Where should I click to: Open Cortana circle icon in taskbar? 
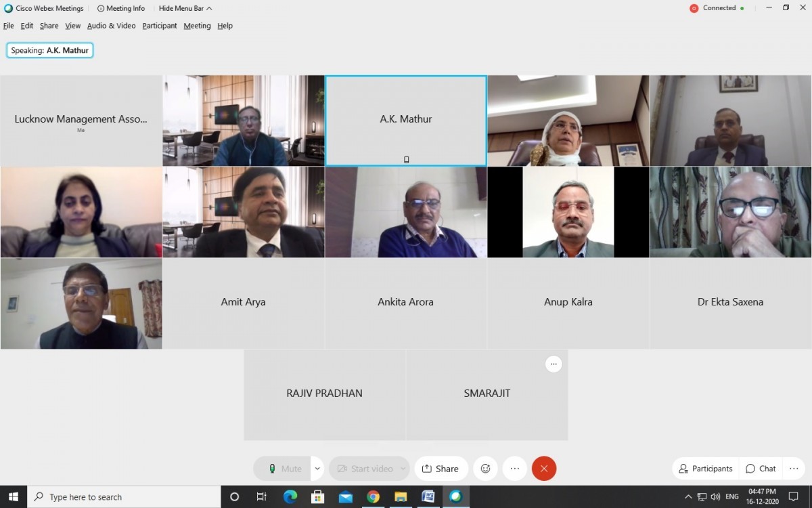pyautogui.click(x=235, y=496)
